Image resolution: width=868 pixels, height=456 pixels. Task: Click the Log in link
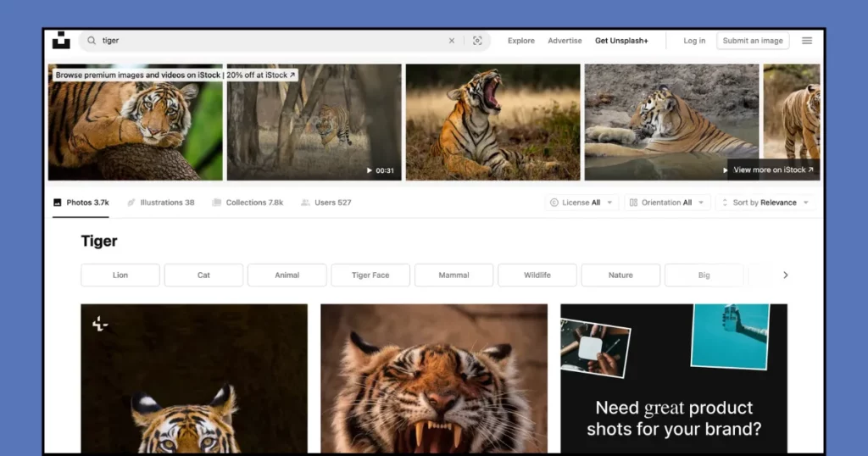coord(694,41)
